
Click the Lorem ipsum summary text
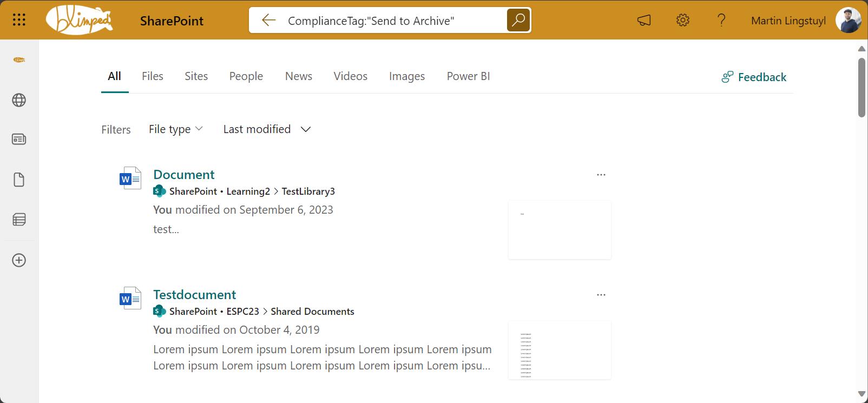coord(323,358)
